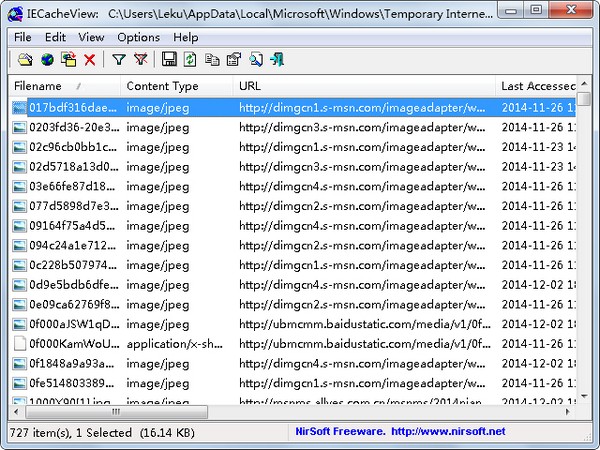Click 2014-11-23 date in 02c96cb0bb1c row
600x450 pixels.
[538, 147]
